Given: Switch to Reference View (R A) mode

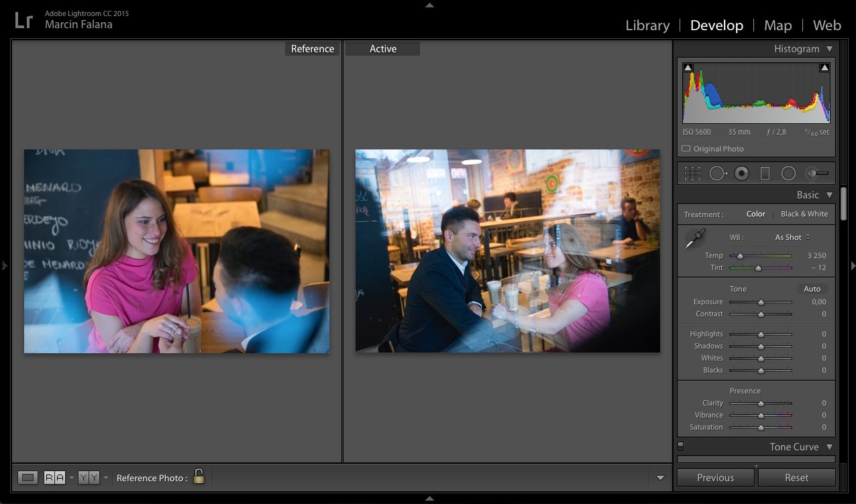Looking at the screenshot, I should [54, 478].
